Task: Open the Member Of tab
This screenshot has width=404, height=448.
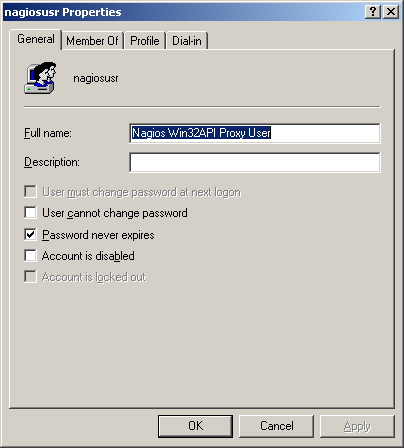Action: coord(92,41)
